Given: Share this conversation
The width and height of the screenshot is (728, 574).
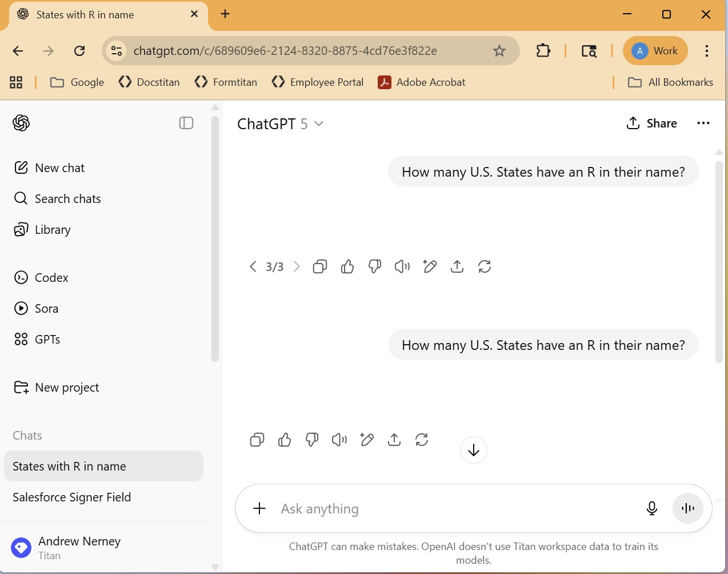Looking at the screenshot, I should 651,123.
